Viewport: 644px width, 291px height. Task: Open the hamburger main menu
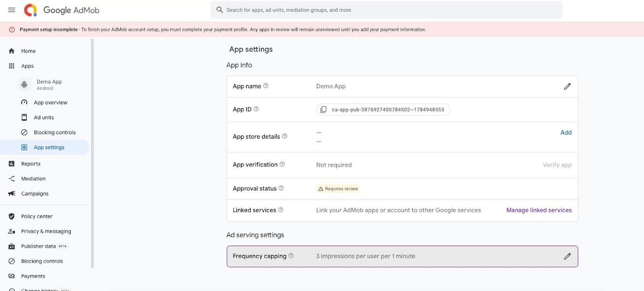pyautogui.click(x=12, y=10)
